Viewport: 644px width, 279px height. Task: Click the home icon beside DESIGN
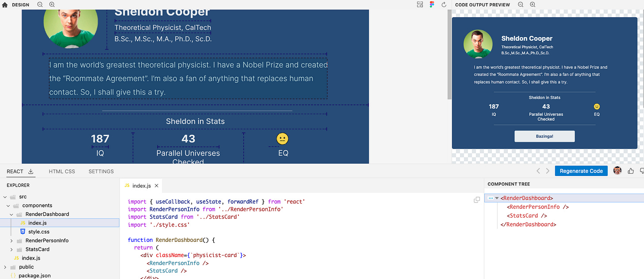pos(5,5)
